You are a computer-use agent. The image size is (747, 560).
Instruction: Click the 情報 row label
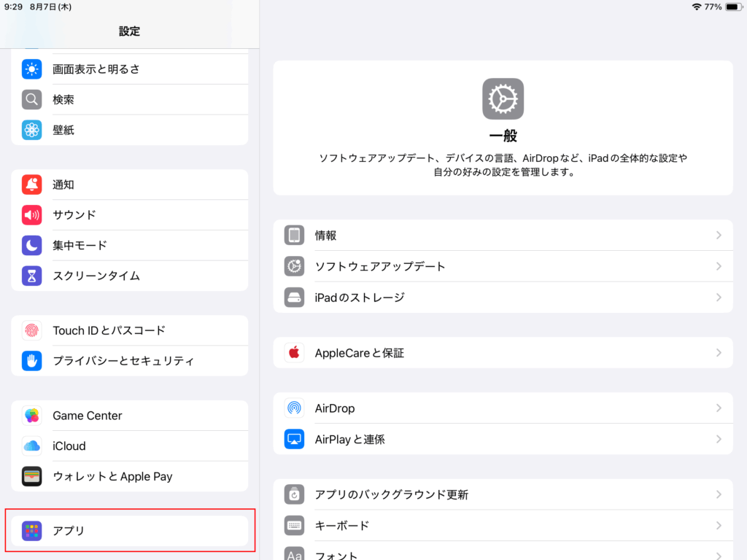(x=325, y=236)
